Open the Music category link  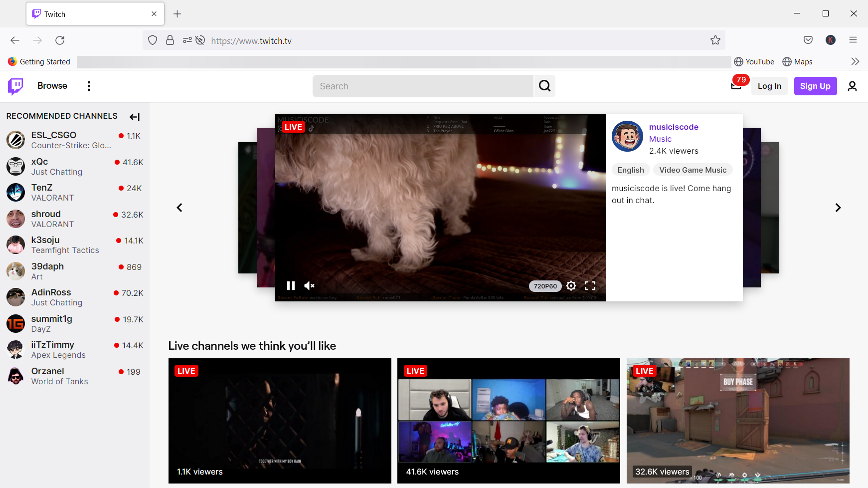660,139
